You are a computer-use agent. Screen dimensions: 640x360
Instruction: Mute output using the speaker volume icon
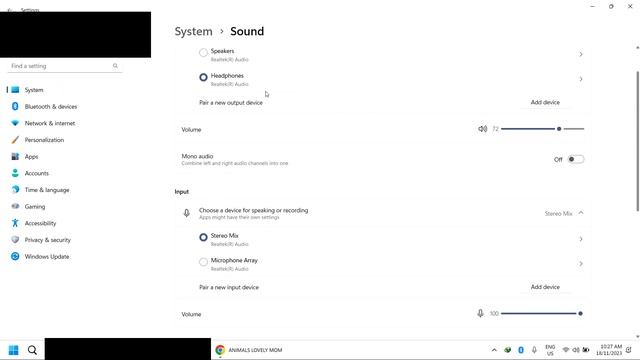click(482, 129)
